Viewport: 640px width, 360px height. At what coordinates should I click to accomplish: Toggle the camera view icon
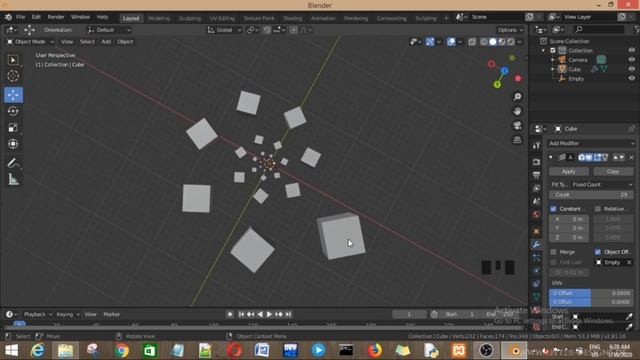(x=518, y=125)
